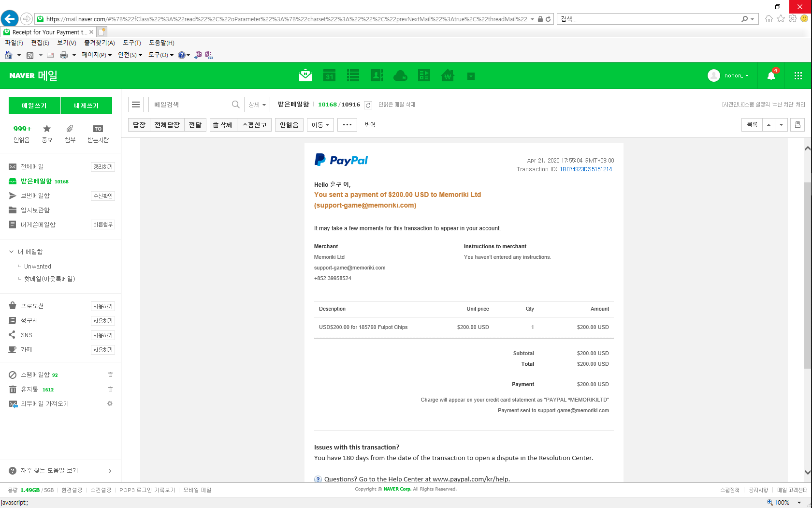Viewport: 812px width, 508px height.
Task: Click the IE print toolbar icon
Action: (x=63, y=55)
